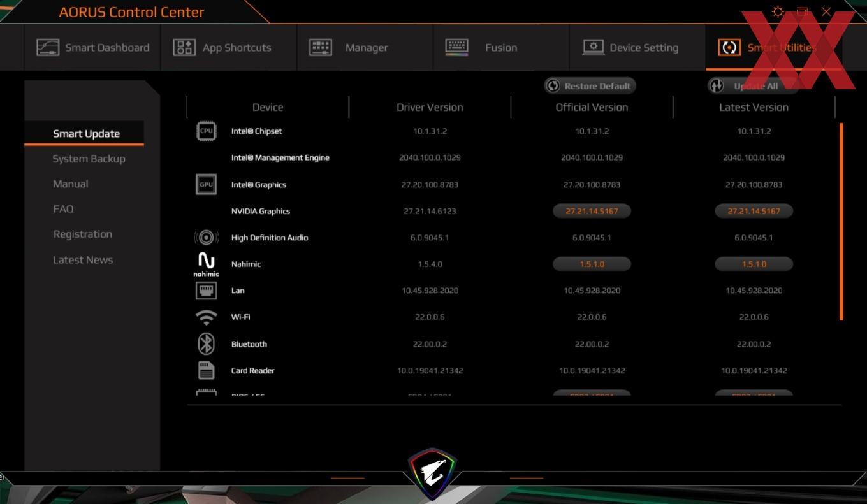Click the Wi-Fi signal icon

206,317
